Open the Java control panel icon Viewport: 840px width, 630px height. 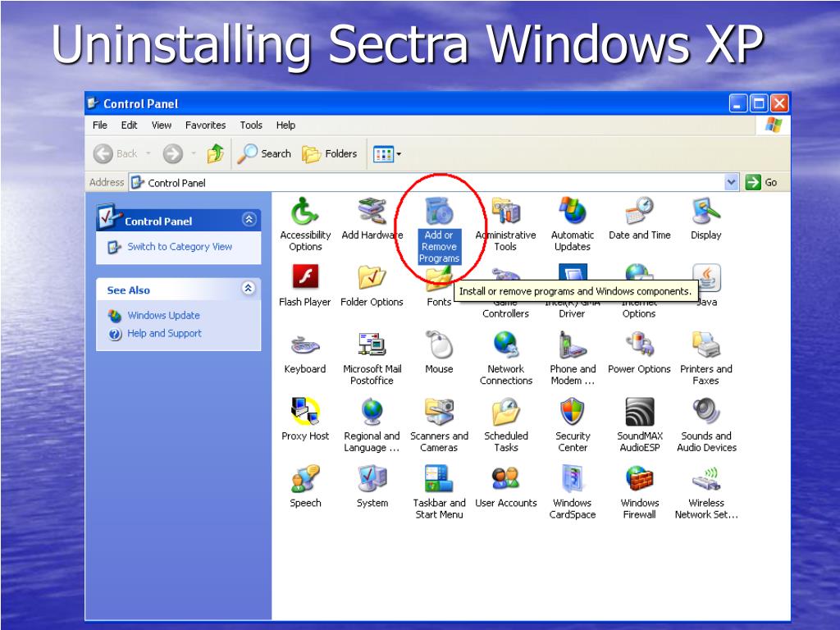[x=706, y=277]
